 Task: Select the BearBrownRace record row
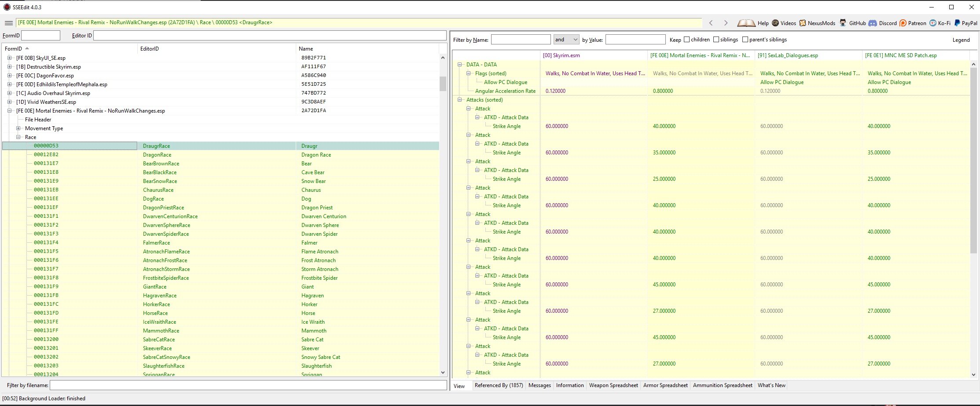point(220,164)
